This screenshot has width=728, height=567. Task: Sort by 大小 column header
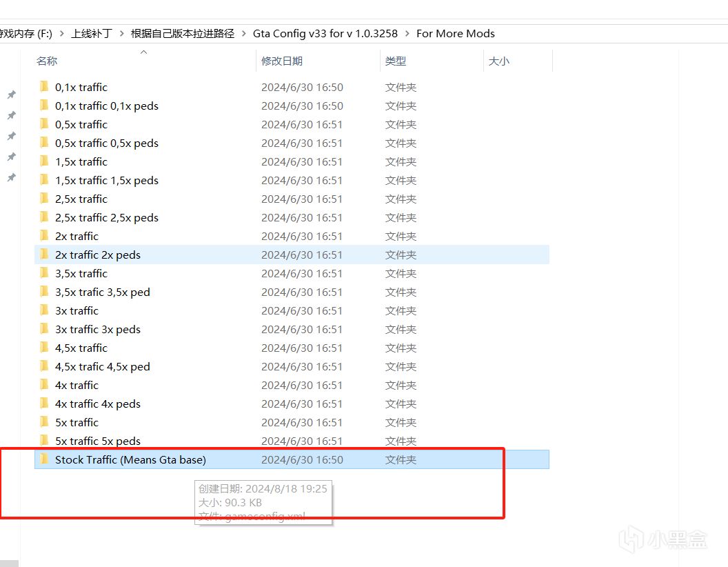pos(499,61)
